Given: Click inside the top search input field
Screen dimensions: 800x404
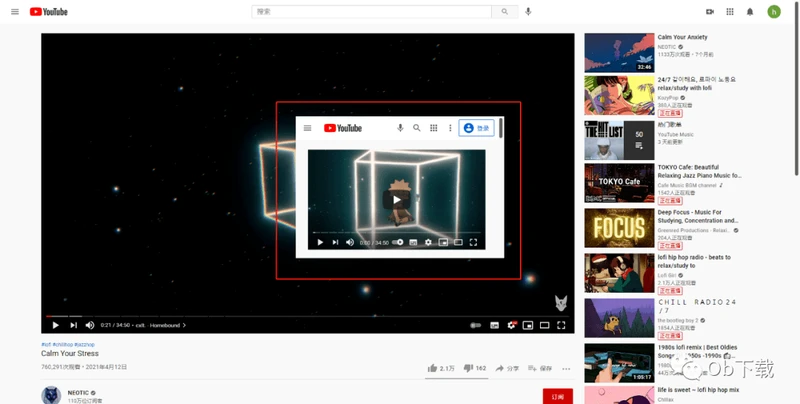Looking at the screenshot, I should (371, 12).
